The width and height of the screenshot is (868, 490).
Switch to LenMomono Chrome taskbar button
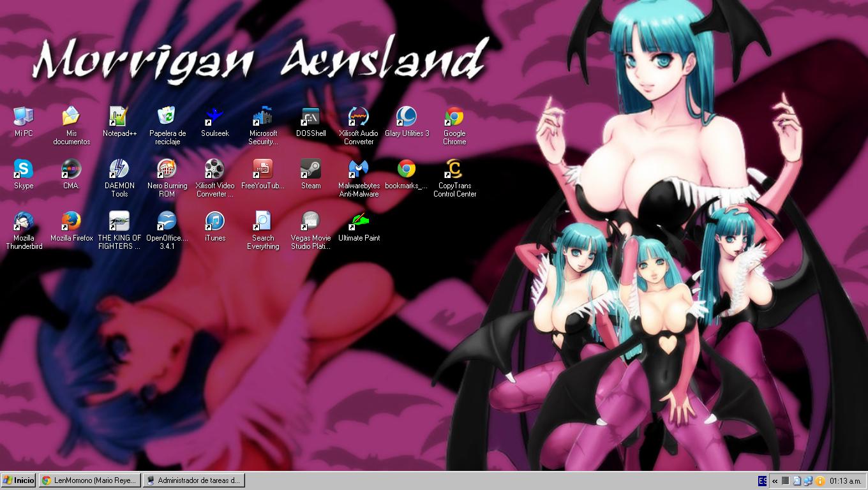click(89, 480)
